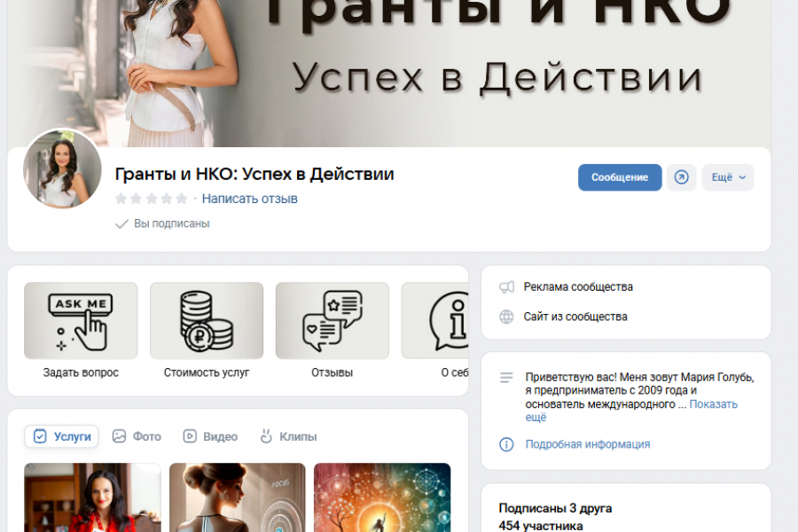The image size is (798, 532).
Task: Switch to the Видео tab
Action: 210,436
